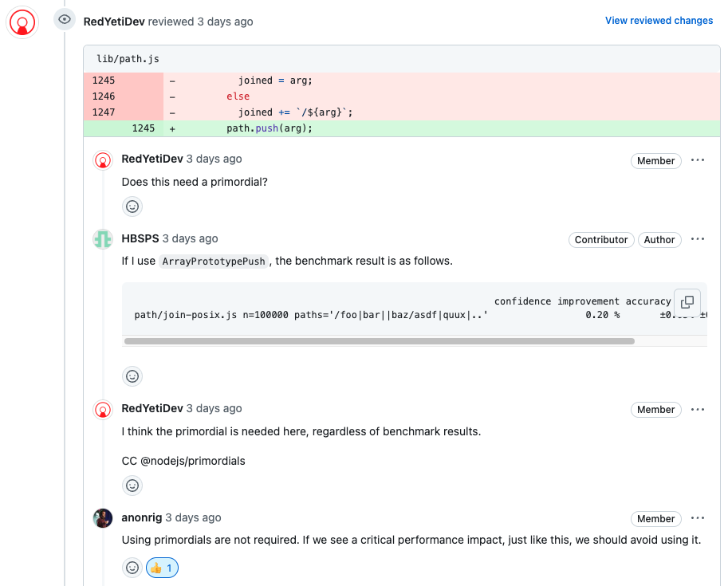Click anonrig's profile avatar
This screenshot has width=728, height=586.
point(103,517)
